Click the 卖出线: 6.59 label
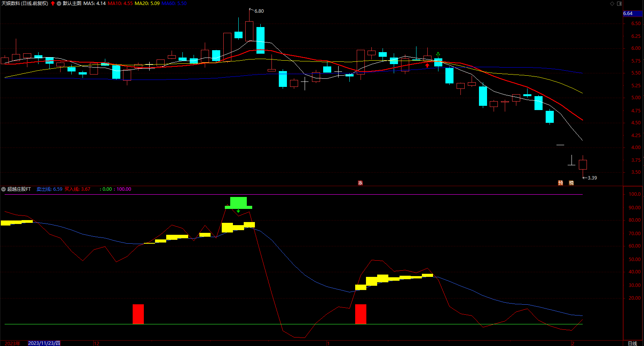644x346 pixels. pyautogui.click(x=49, y=189)
